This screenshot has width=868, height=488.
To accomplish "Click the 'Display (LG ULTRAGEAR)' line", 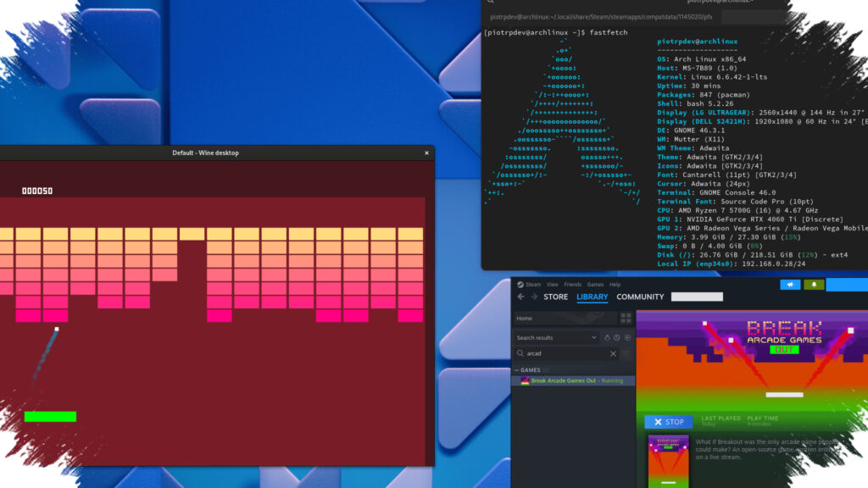I will tap(762, 113).
